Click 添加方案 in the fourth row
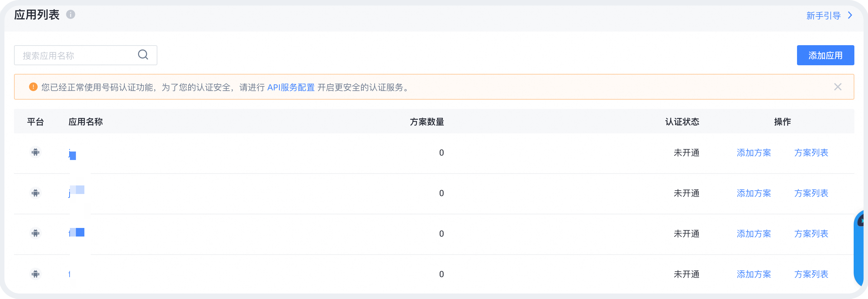The width and height of the screenshot is (868, 299). (754, 274)
